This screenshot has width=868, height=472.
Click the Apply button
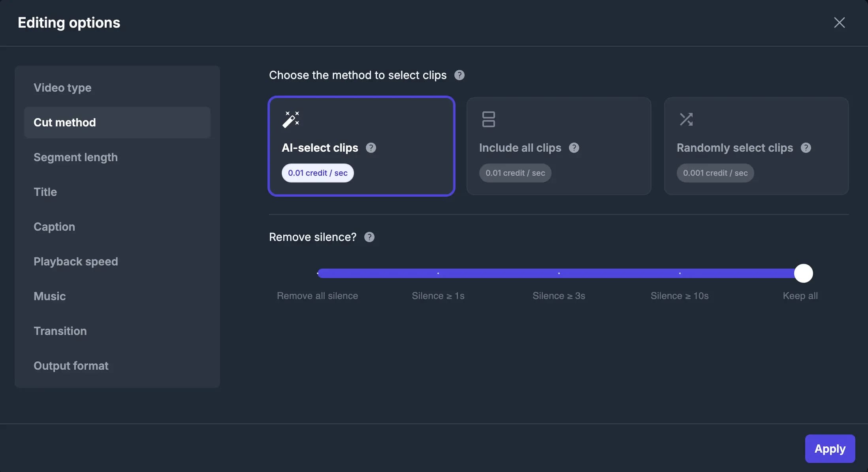coord(830,449)
